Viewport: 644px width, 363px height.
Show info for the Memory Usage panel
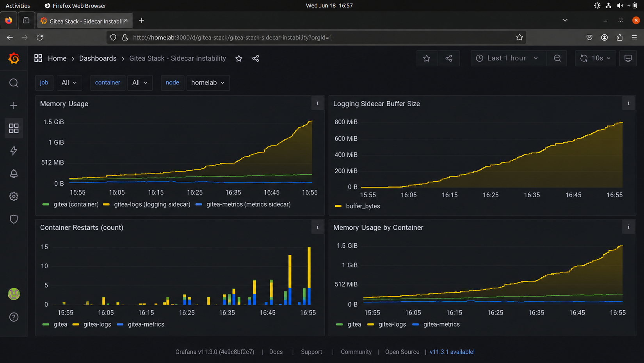click(317, 103)
